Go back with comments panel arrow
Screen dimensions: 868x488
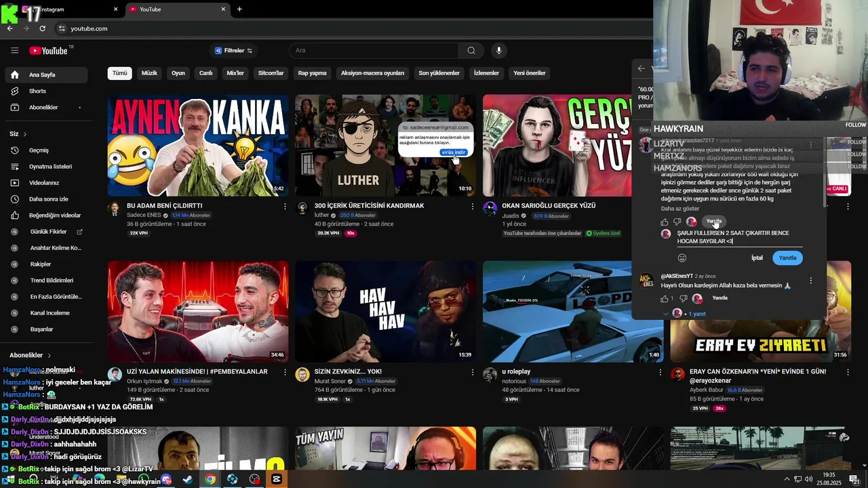click(642, 68)
